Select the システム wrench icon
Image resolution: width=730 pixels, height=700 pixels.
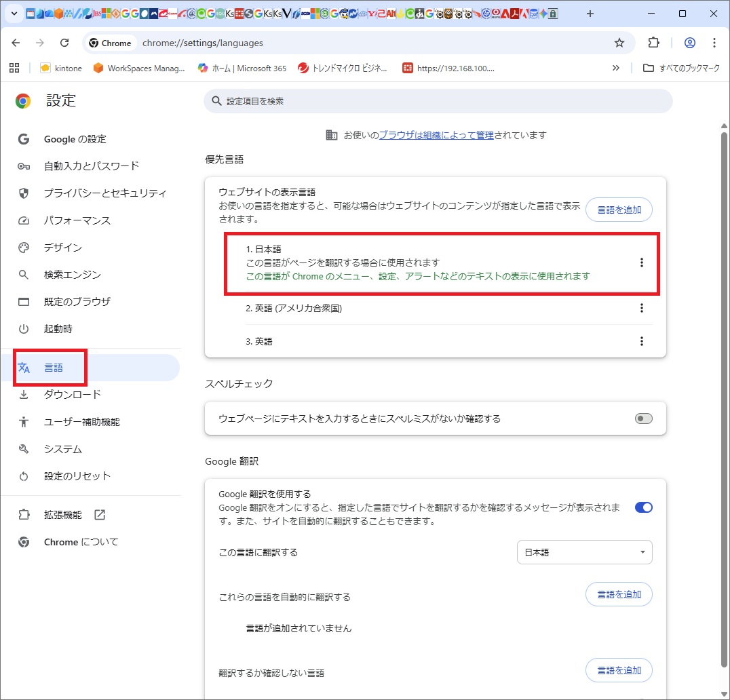[24, 448]
